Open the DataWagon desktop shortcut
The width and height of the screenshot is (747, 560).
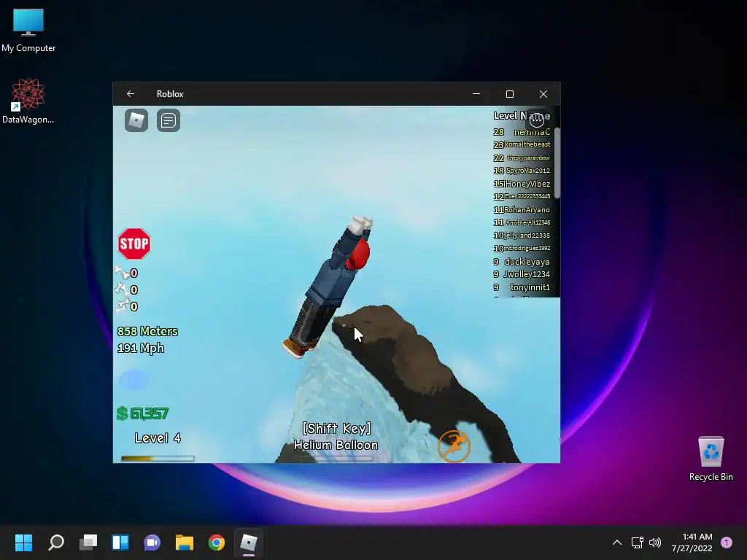pos(28,101)
